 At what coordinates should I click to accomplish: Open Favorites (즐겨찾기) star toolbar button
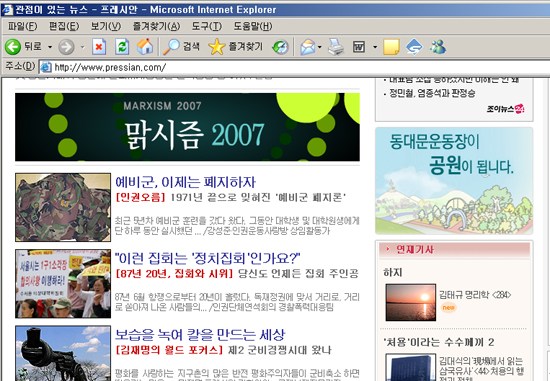pos(235,47)
